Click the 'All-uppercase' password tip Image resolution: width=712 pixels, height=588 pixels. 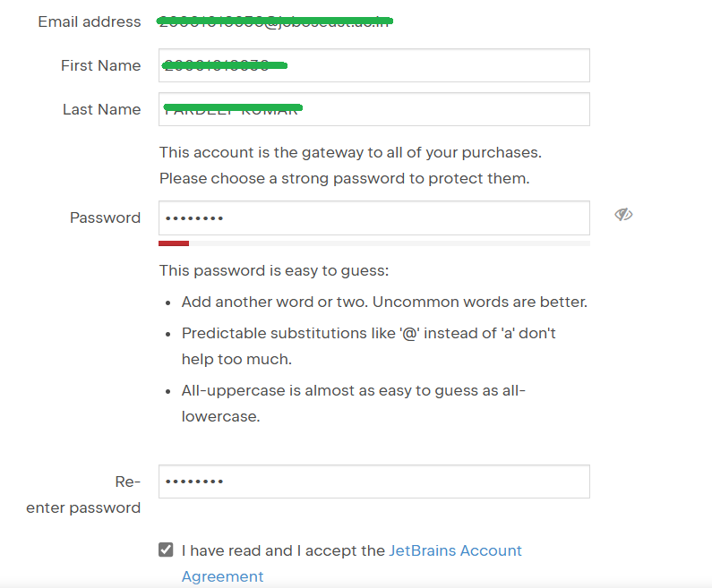click(354, 390)
